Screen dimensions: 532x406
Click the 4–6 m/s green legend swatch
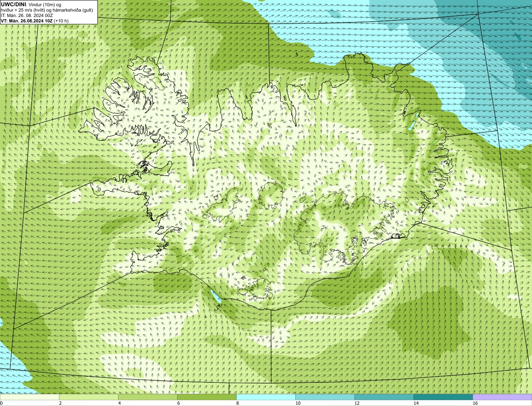(x=148, y=397)
